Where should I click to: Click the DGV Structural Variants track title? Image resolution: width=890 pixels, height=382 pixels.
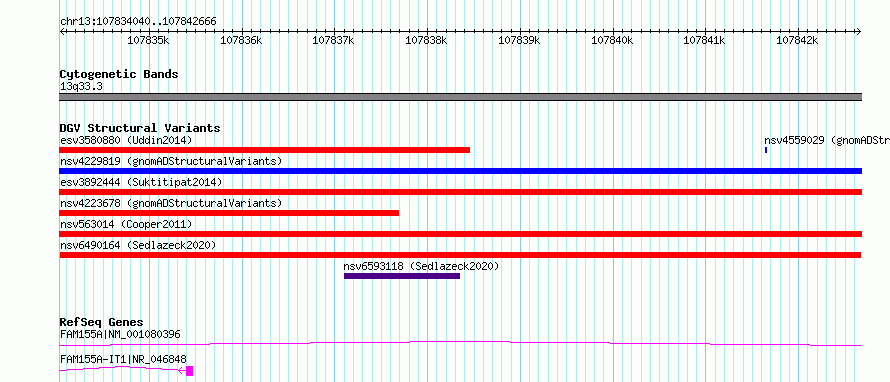(x=140, y=128)
